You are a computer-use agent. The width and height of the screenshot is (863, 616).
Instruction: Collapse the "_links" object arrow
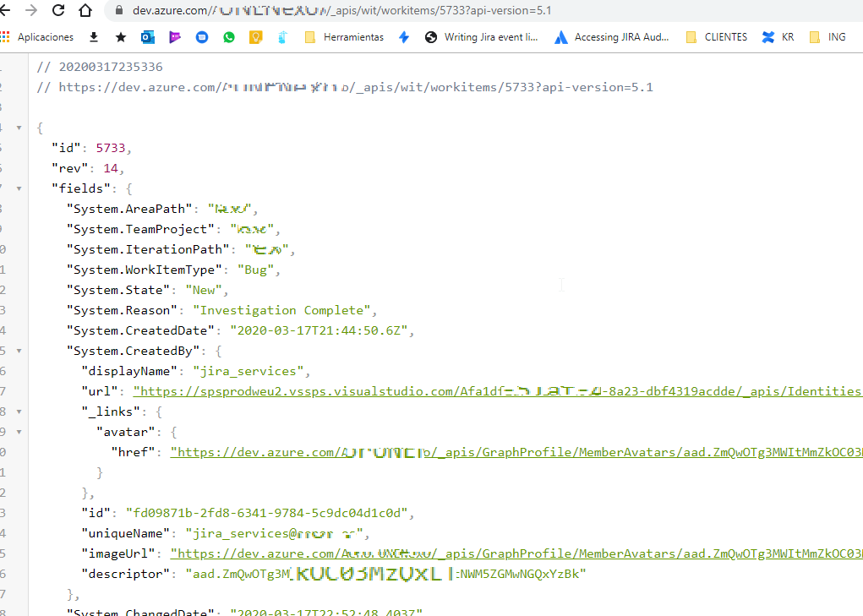(19, 412)
